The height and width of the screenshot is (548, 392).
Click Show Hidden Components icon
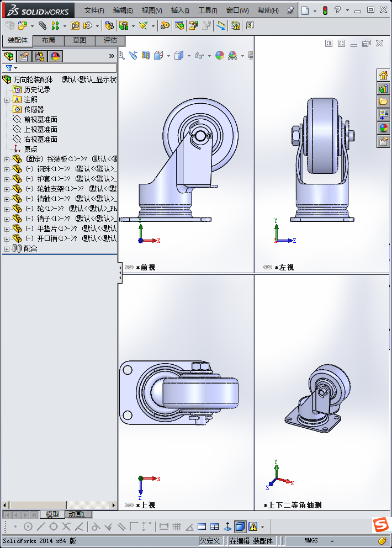point(109,25)
